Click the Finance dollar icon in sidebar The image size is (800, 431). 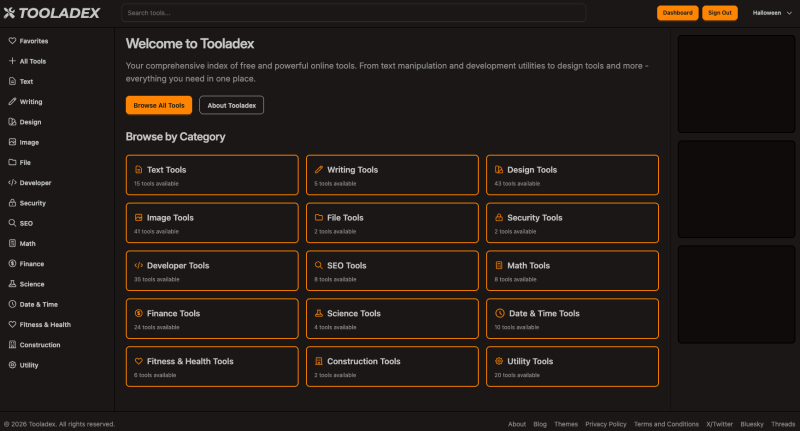12,264
